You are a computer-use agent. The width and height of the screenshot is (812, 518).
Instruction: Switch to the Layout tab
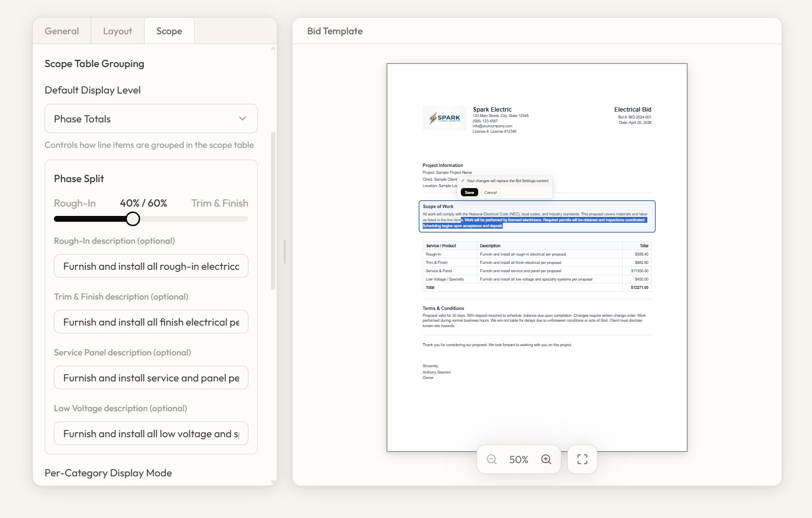coord(117,31)
